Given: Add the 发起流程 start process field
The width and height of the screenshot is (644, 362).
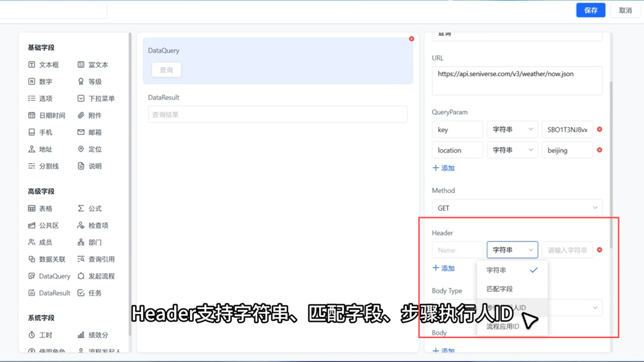Looking at the screenshot, I should point(96,276).
